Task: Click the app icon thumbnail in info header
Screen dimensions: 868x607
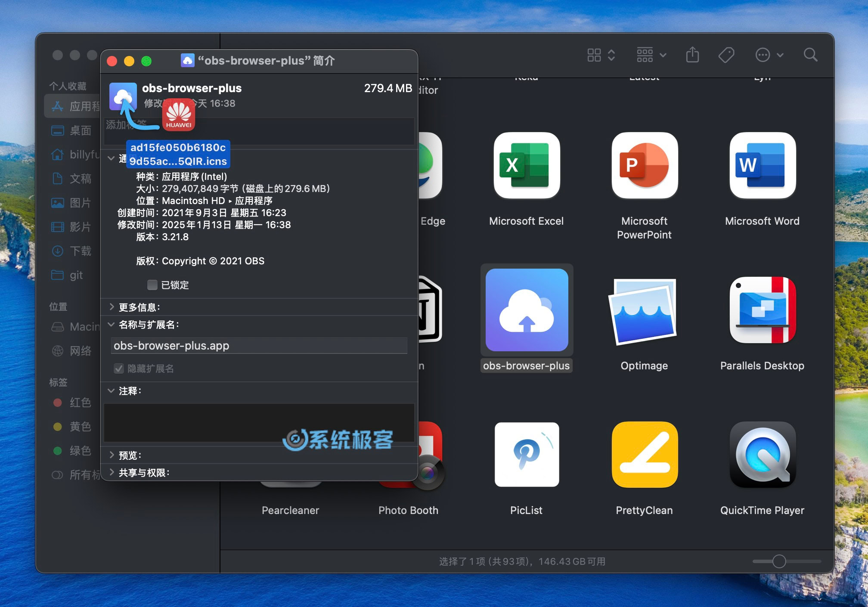Action: [x=123, y=96]
